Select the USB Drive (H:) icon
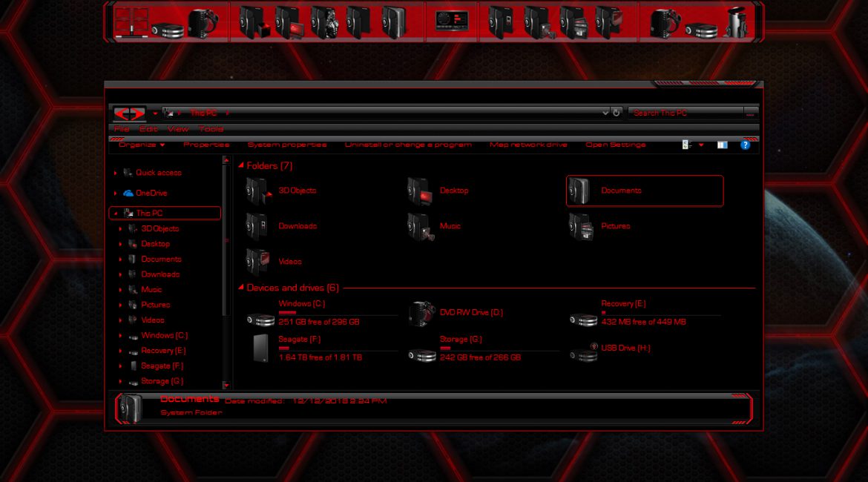This screenshot has width=868, height=482. tap(584, 352)
